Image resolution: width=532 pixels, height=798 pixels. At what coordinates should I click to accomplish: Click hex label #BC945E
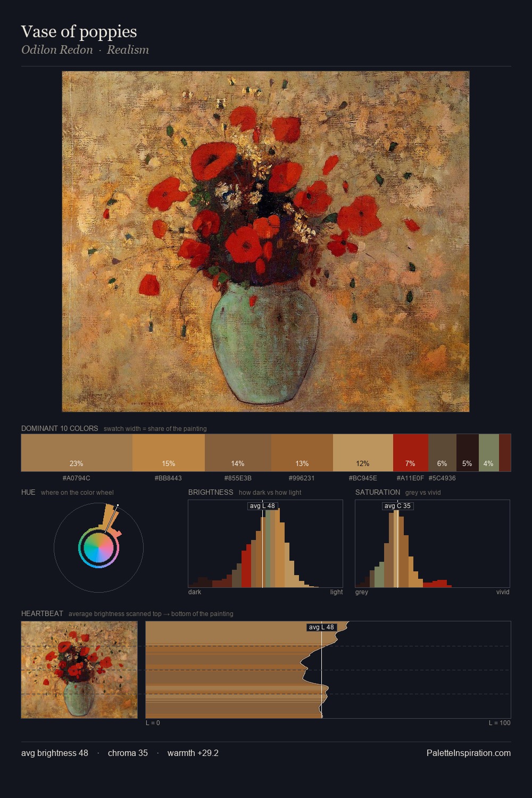[x=363, y=478]
